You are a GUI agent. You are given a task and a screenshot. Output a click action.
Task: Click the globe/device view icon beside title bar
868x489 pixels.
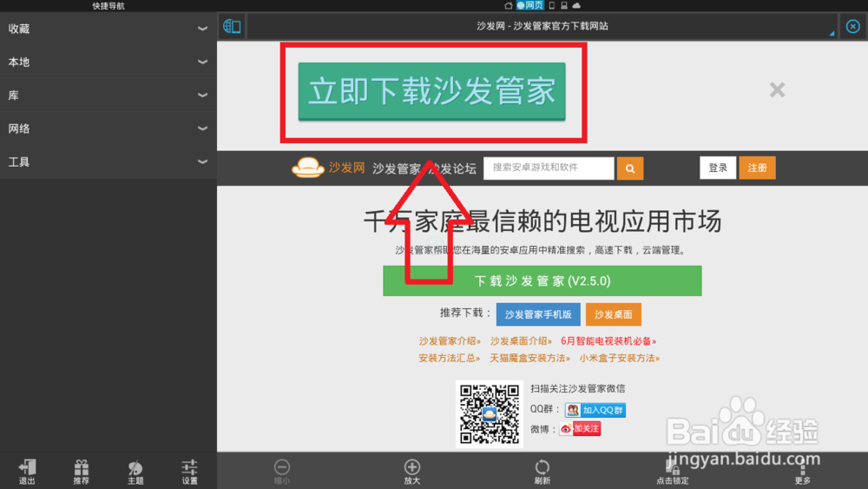[x=232, y=26]
